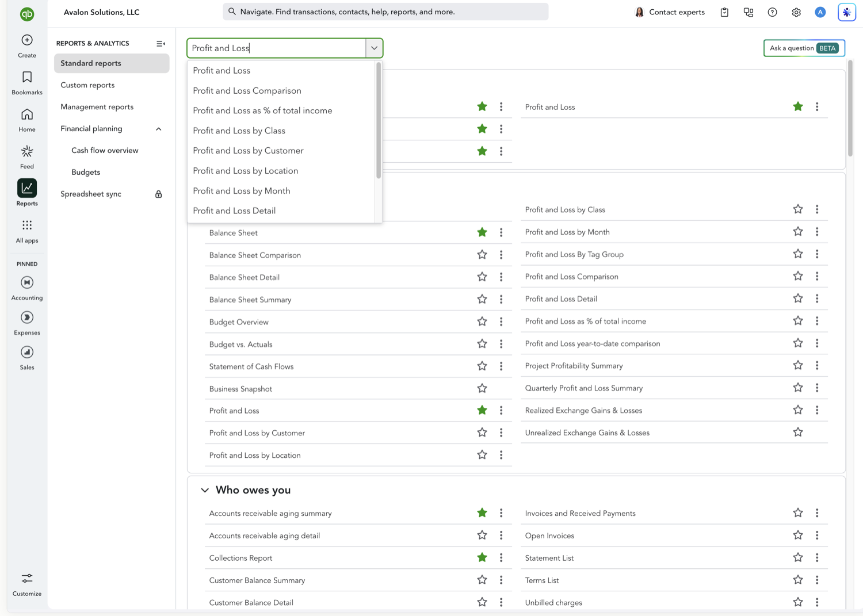Click the global Navigate search field
Image resolution: width=863 pixels, height=616 pixels.
[x=385, y=12]
